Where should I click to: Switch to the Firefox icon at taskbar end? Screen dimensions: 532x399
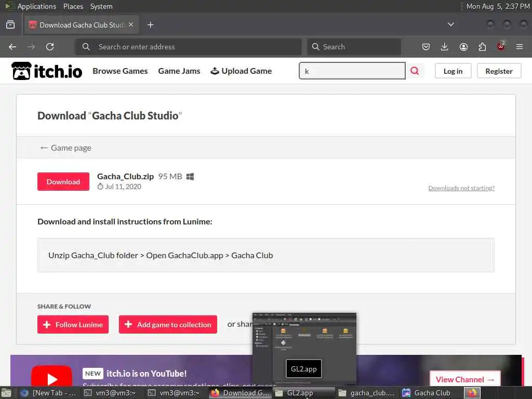(472, 393)
